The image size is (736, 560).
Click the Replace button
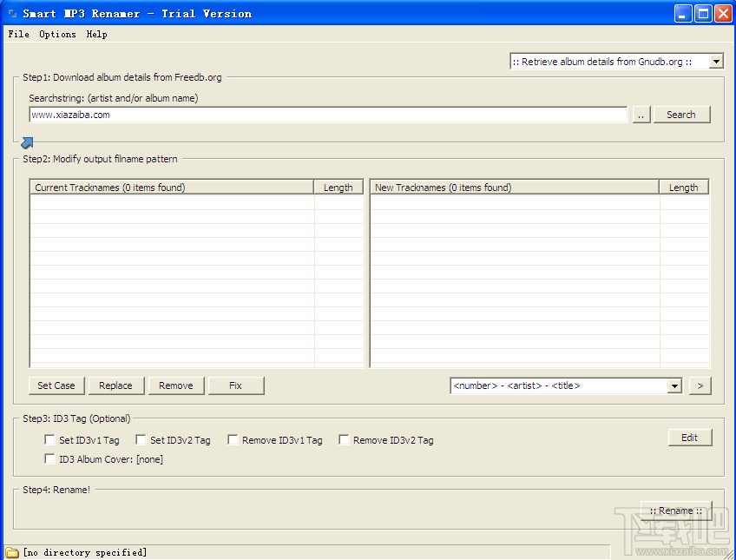[116, 385]
